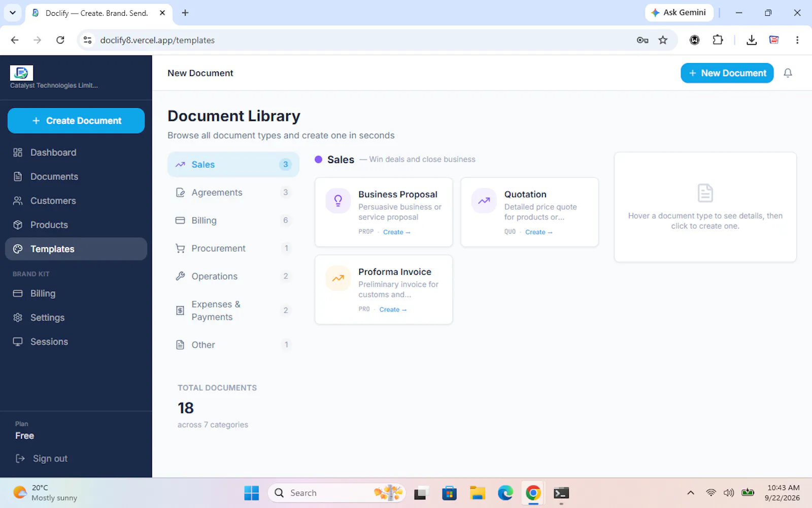Screen dimensions: 812x508
Task: Show hidden system tray icons
Action: pyautogui.click(x=691, y=493)
